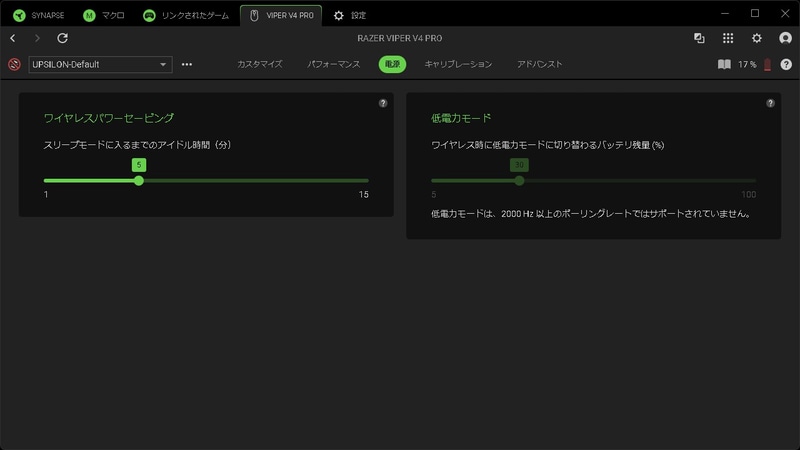This screenshot has width=800, height=450.
Task: Show help for 低電力モード panel
Action: [770, 103]
